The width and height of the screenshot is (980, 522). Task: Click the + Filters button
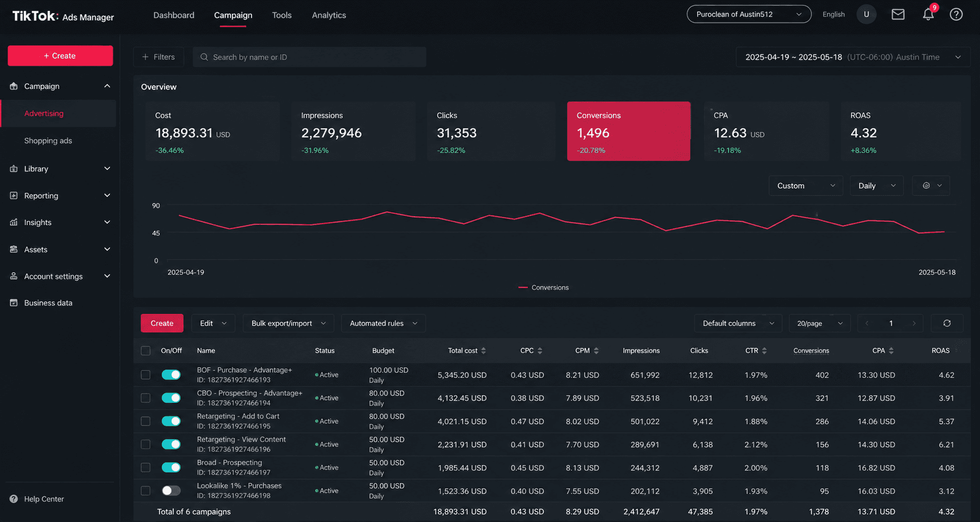click(158, 57)
